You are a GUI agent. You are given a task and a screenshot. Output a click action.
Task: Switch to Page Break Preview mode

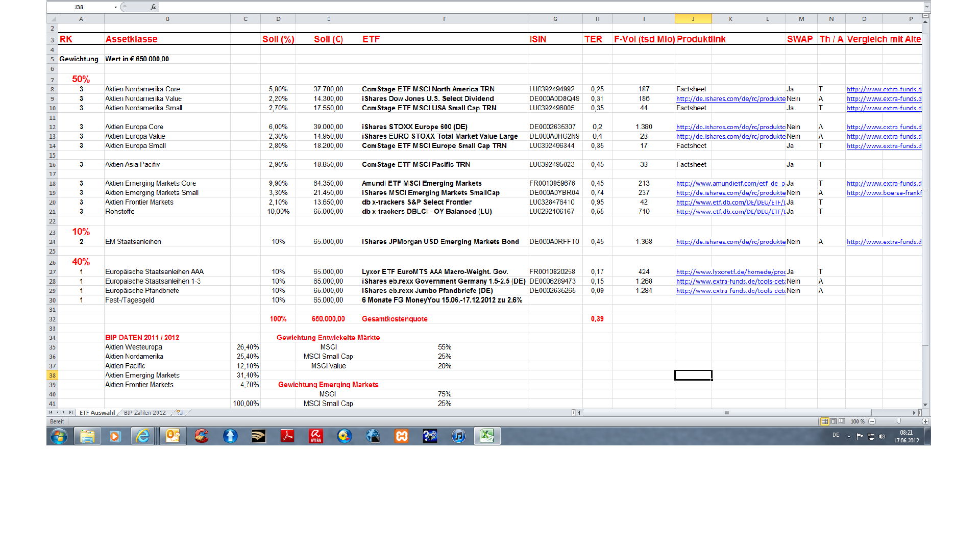pos(842,421)
